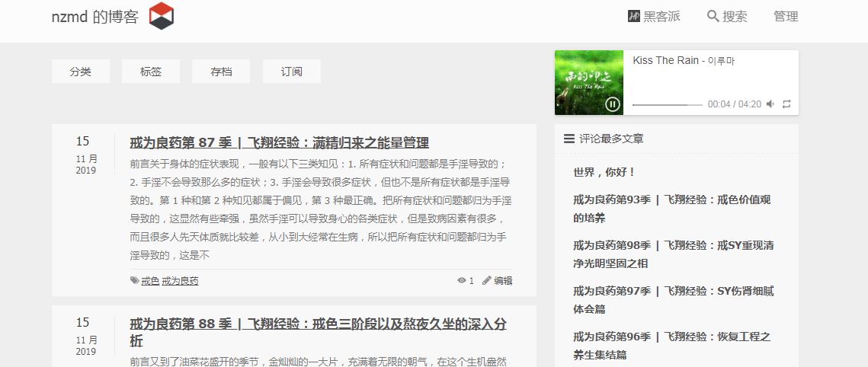This screenshot has height=367, width=868.
Task: Click the magnifier search icon
Action: (x=713, y=16)
